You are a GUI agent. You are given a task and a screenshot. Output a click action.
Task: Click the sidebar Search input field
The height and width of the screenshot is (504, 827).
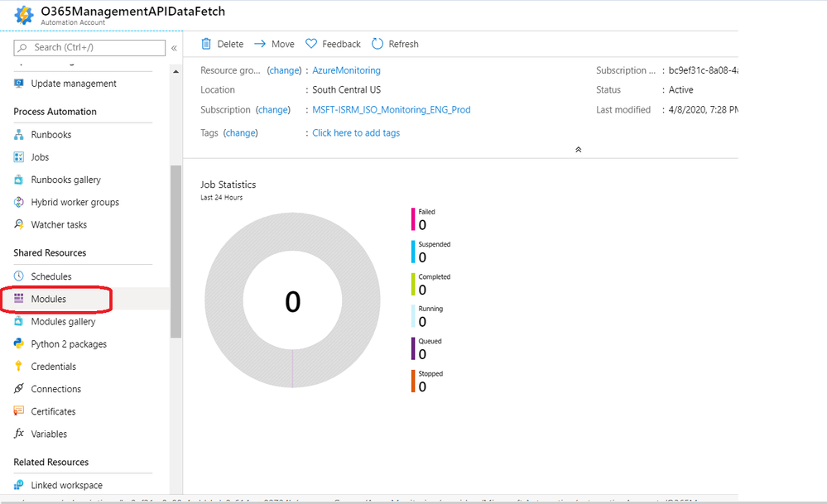coord(89,47)
